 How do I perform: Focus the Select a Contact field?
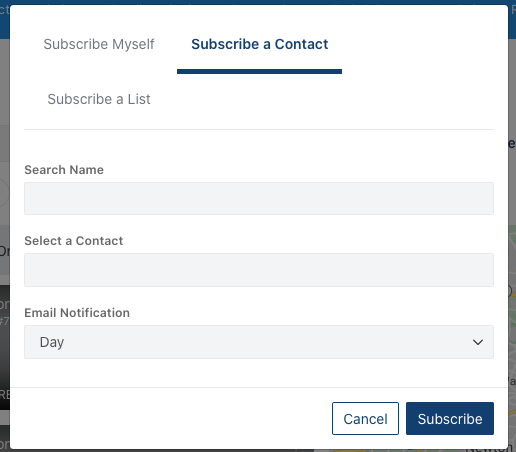(259, 270)
